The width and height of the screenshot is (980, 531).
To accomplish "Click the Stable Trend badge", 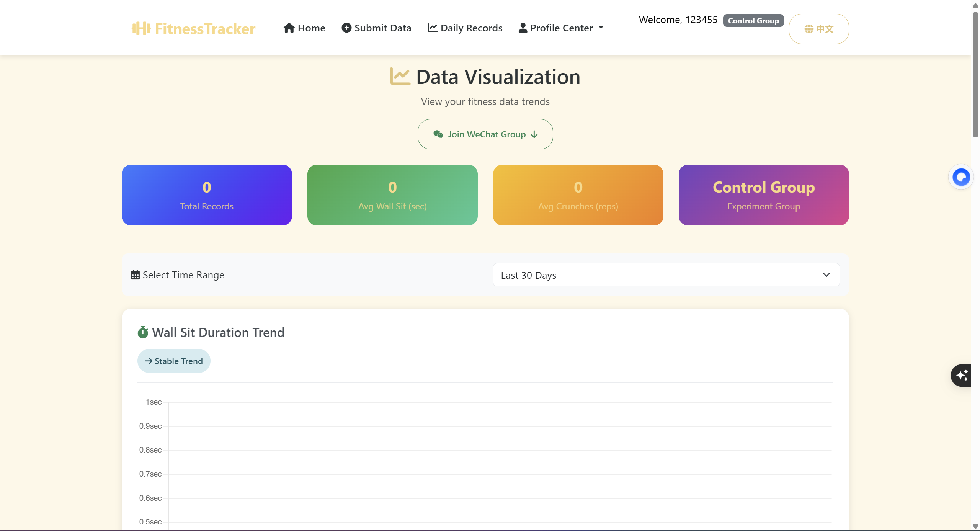I will click(174, 361).
